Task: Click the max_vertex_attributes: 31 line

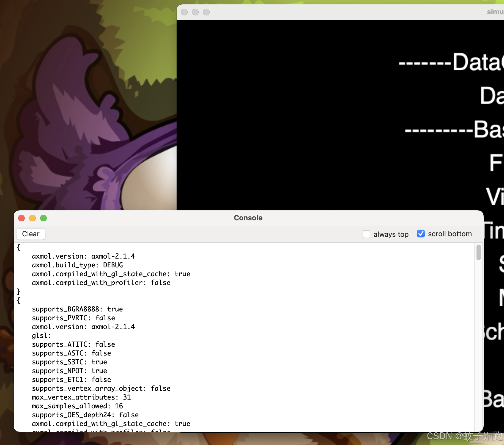Action: 81,397
